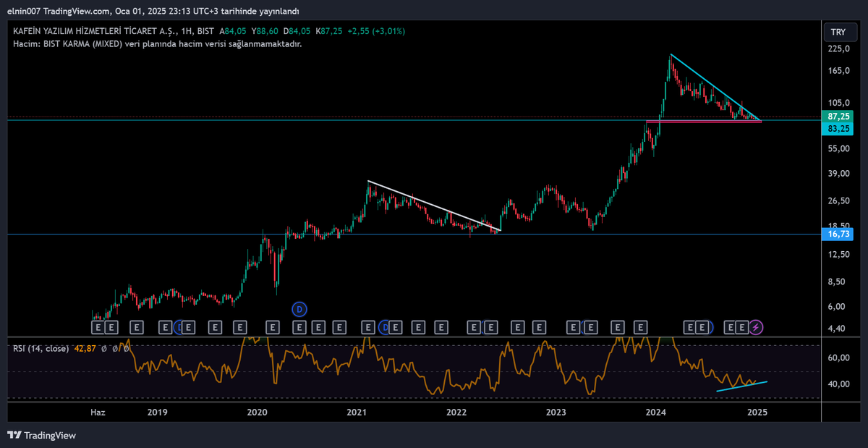Click the 2021 label on the time axis
Image resolution: width=868 pixels, height=448 pixels.
[x=356, y=412]
